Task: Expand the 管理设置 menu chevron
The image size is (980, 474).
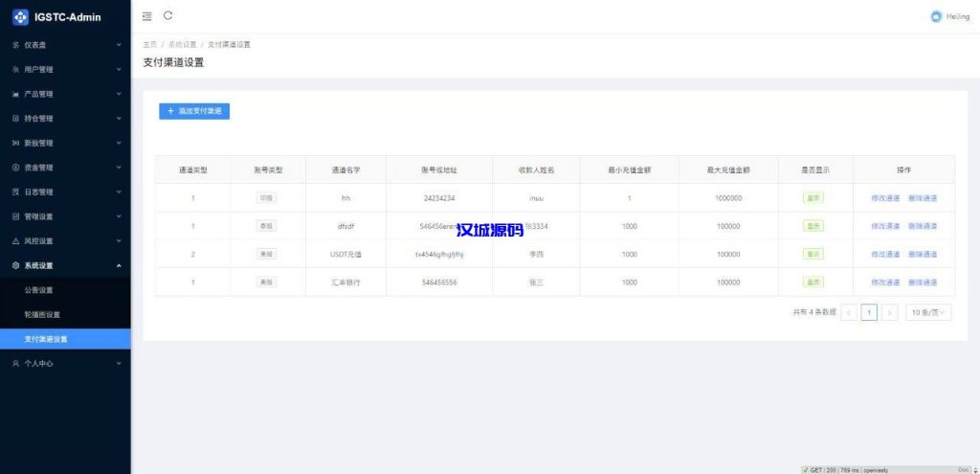Action: click(119, 216)
